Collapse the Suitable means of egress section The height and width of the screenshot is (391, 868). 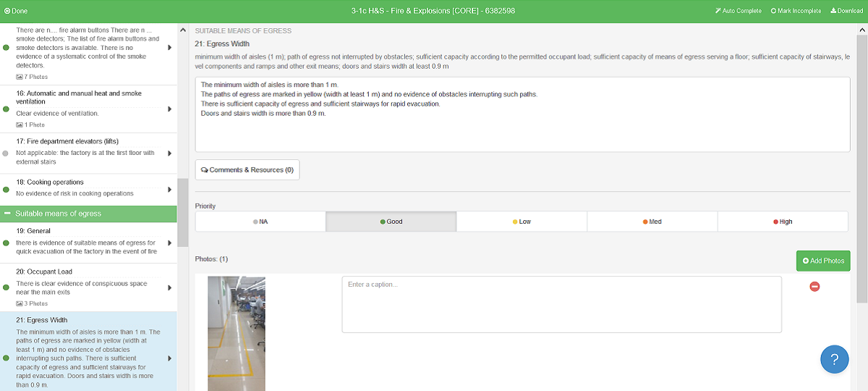8,214
